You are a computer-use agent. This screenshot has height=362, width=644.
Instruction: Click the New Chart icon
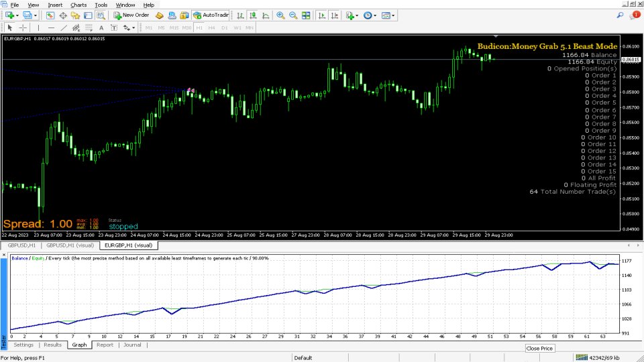coord(9,15)
